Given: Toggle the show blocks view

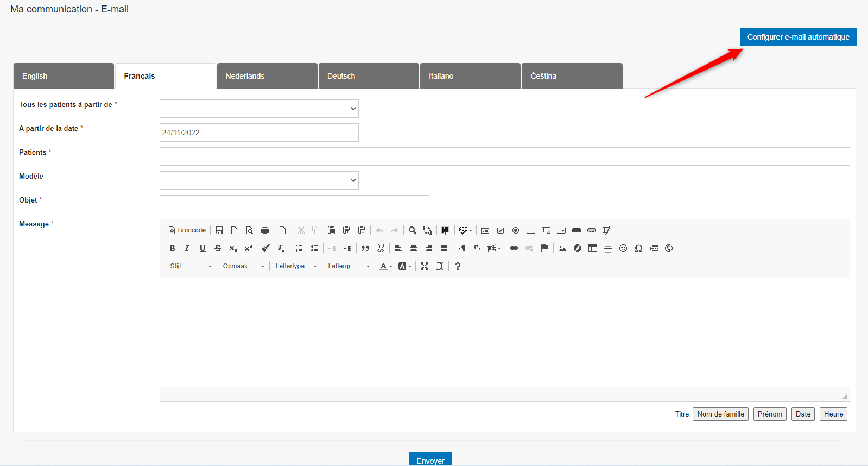Looking at the screenshot, I should click(440, 266).
